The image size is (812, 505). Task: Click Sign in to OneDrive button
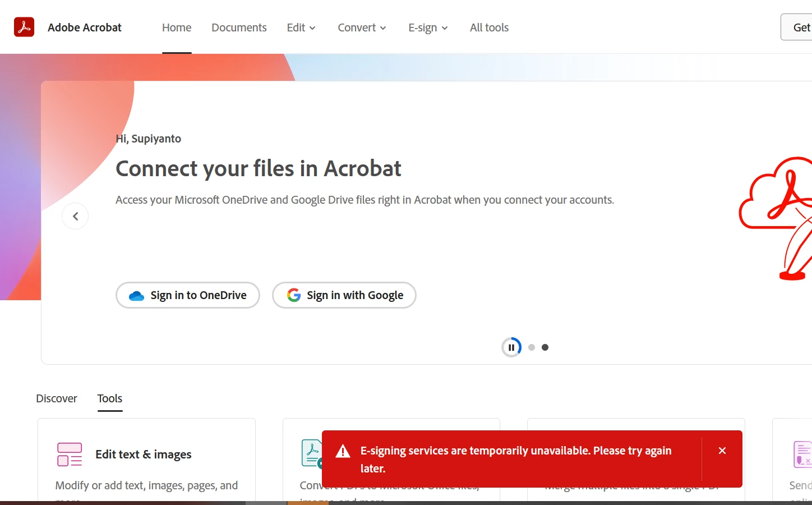[188, 295]
